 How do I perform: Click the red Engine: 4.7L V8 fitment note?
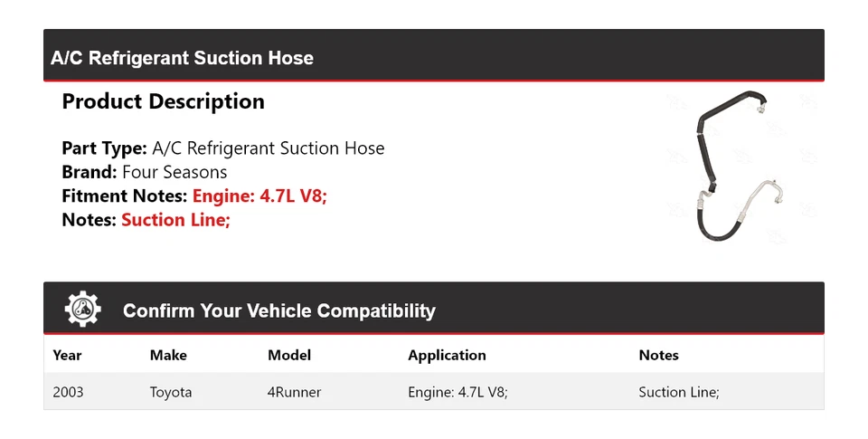[259, 196]
